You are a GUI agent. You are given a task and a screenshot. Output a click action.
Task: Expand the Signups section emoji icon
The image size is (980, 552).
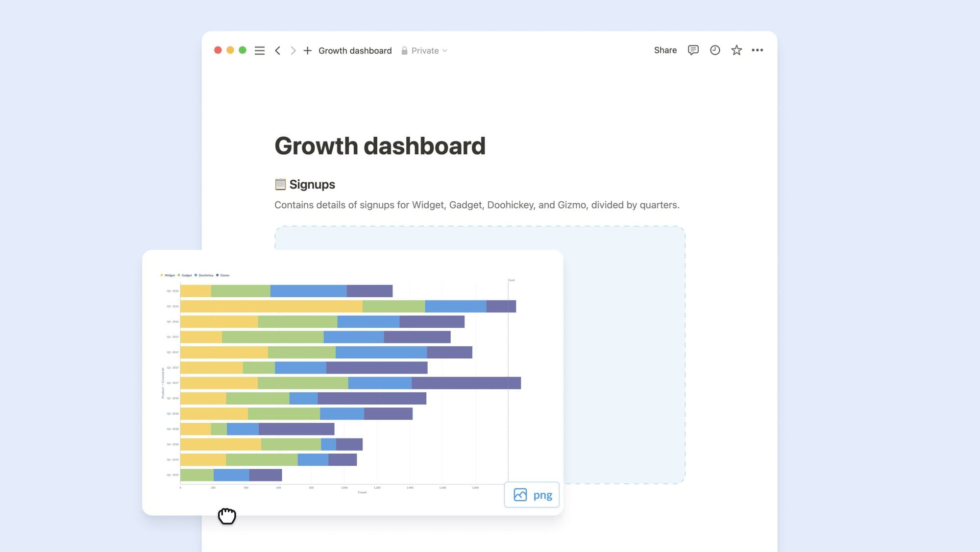pyautogui.click(x=281, y=184)
